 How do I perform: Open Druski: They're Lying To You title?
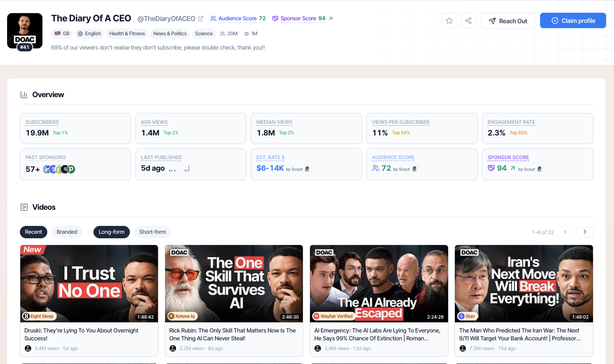tap(81, 334)
